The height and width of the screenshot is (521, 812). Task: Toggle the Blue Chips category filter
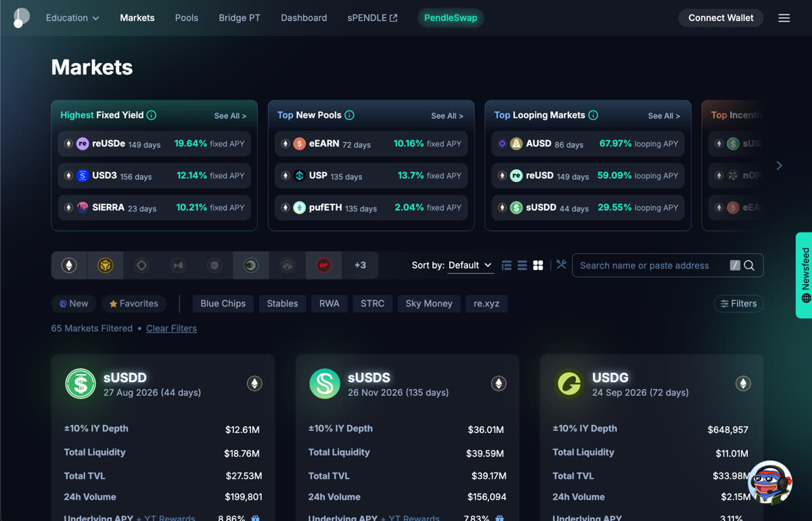[x=223, y=304]
